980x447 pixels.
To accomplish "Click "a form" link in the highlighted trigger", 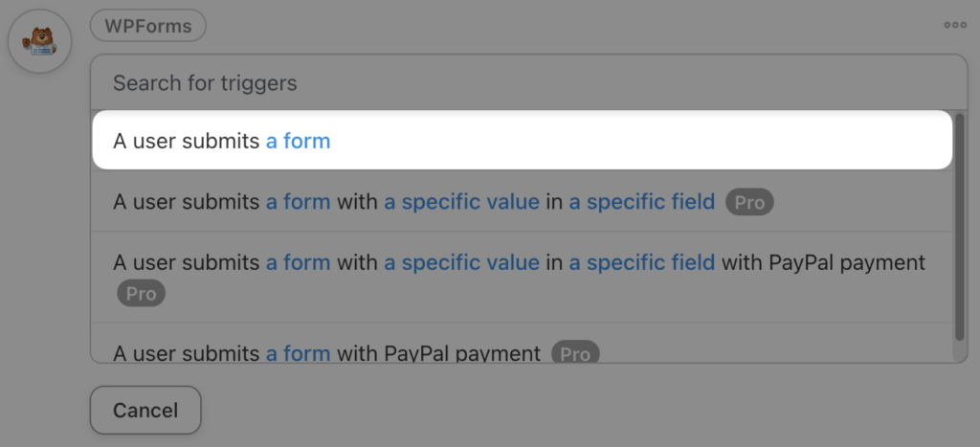I will (298, 141).
